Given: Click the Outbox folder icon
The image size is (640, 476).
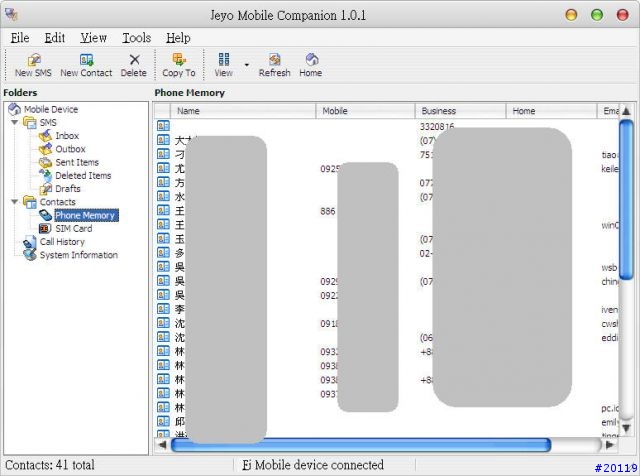Looking at the screenshot, I should click(45, 149).
